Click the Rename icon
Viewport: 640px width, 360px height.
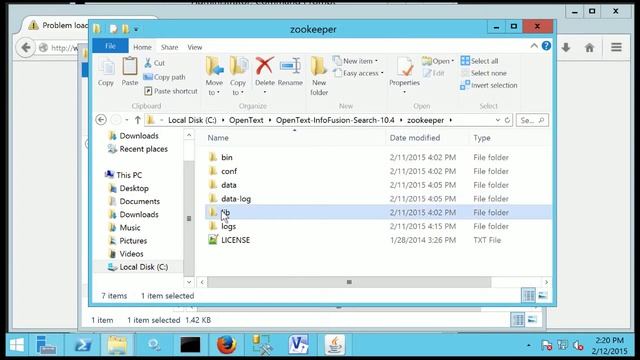(290, 72)
